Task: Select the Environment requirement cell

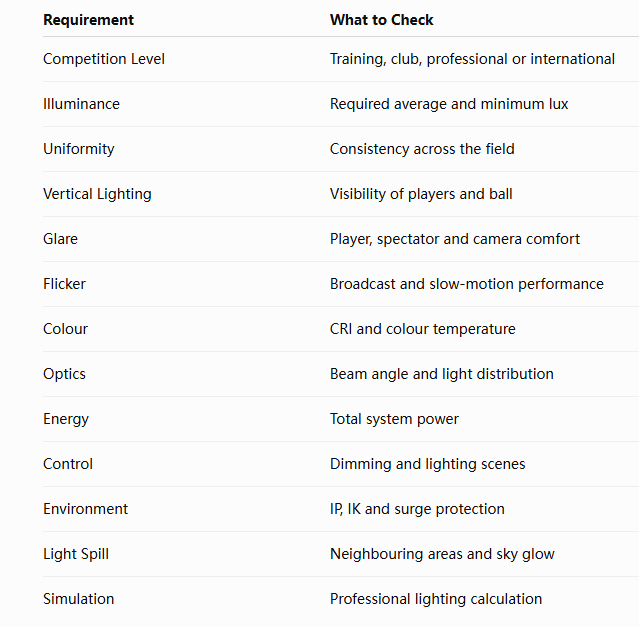Action: 86,509
